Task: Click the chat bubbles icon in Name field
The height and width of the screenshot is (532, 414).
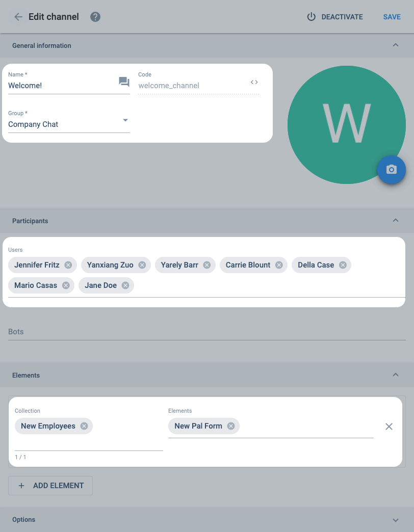Action: click(124, 82)
